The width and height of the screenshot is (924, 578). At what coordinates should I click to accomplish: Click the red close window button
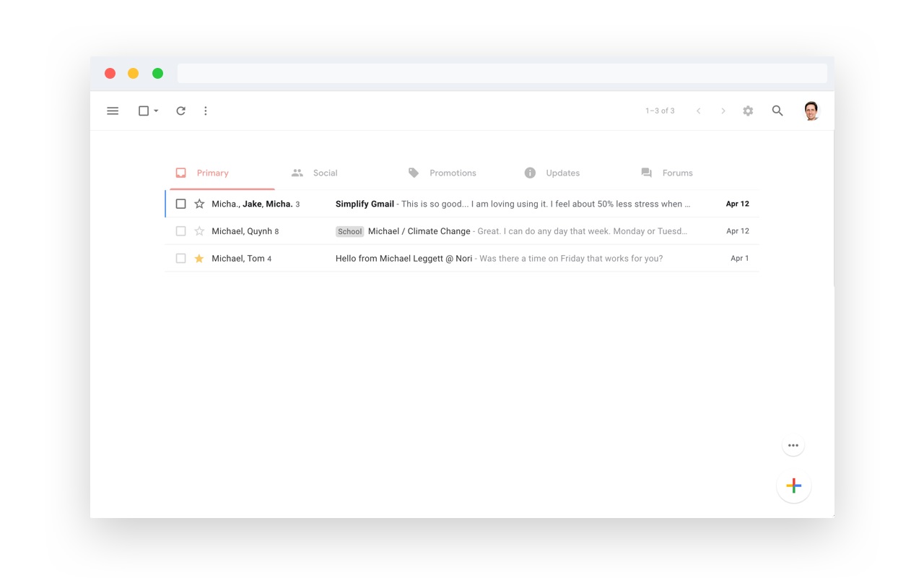tap(110, 73)
